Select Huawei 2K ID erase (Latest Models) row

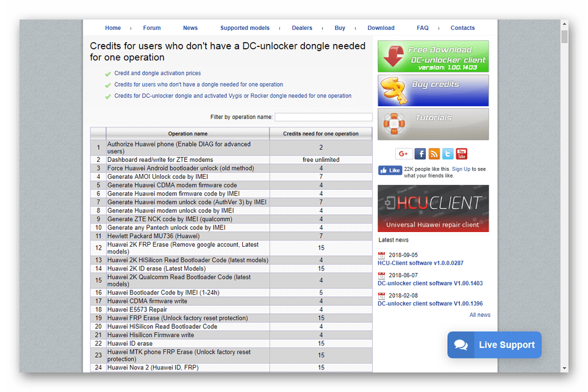(x=231, y=269)
